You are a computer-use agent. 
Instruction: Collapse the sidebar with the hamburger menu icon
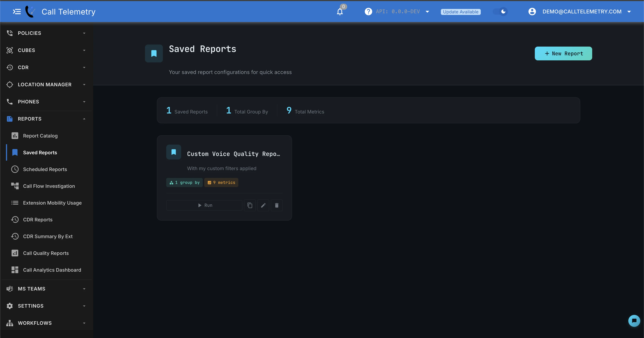click(x=17, y=12)
